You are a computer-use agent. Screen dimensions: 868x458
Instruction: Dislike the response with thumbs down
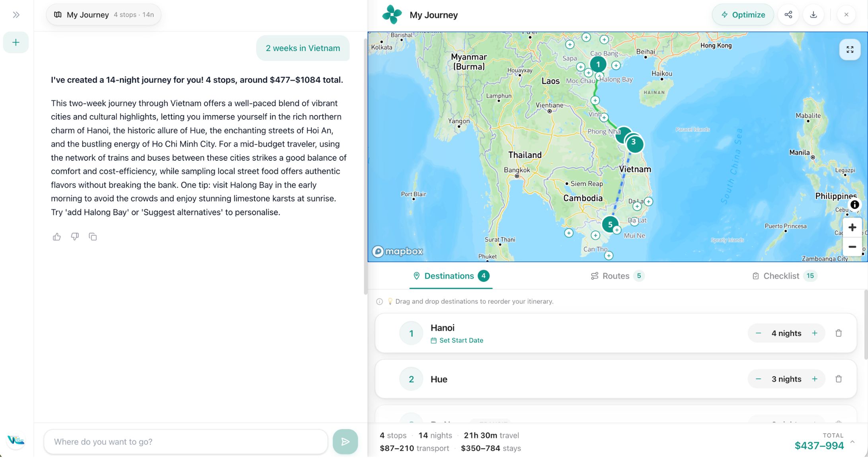pyautogui.click(x=75, y=237)
